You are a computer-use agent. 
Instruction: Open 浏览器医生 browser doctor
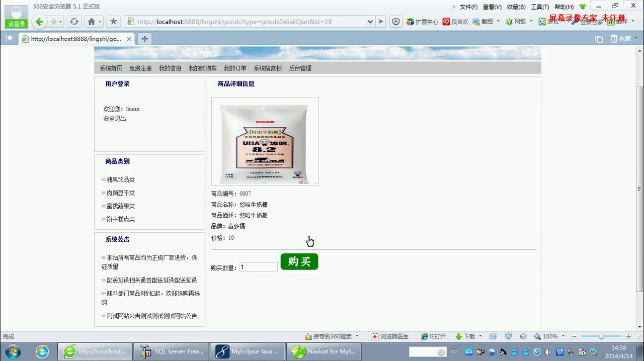click(390, 336)
